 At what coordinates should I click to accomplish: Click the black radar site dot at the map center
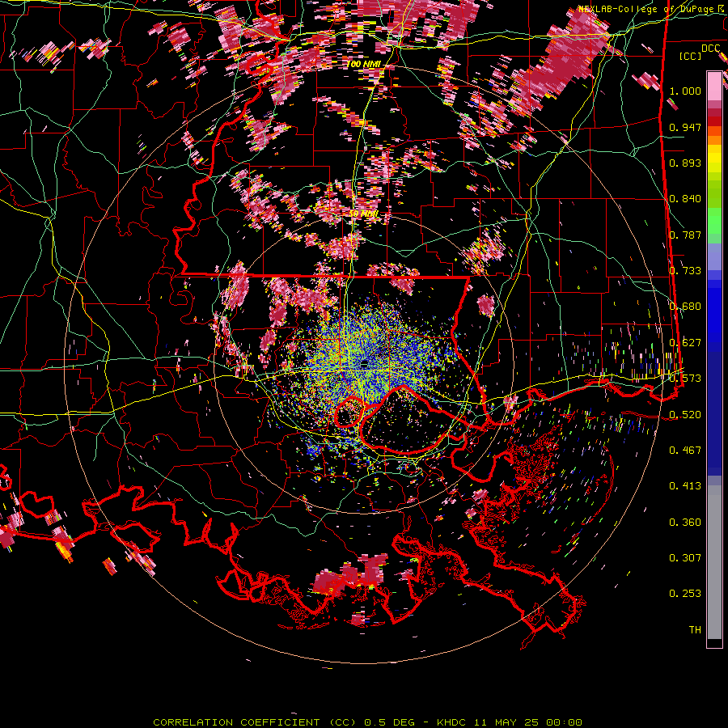point(364,362)
